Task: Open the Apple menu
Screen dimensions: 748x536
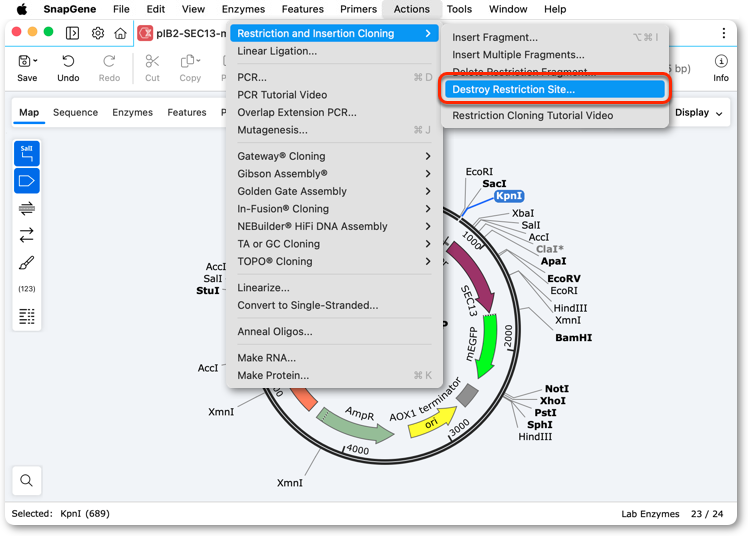Action: [21, 9]
